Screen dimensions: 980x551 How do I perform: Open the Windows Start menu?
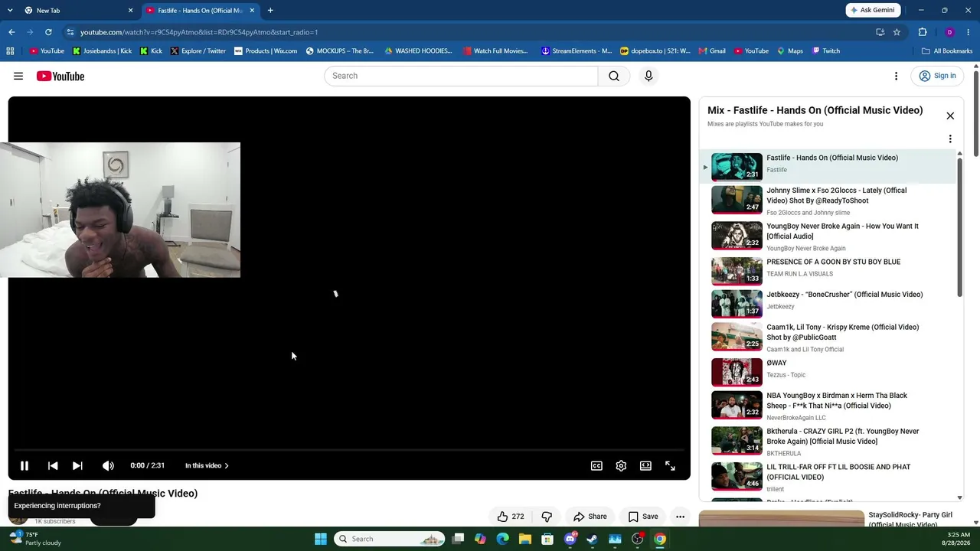point(321,539)
